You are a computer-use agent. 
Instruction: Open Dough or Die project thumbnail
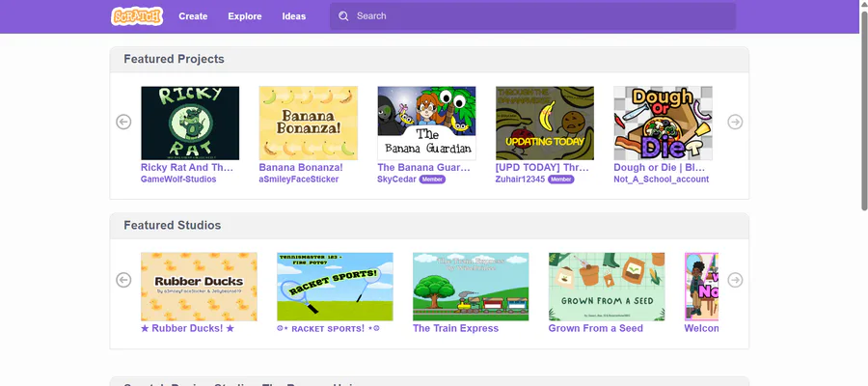click(x=664, y=123)
